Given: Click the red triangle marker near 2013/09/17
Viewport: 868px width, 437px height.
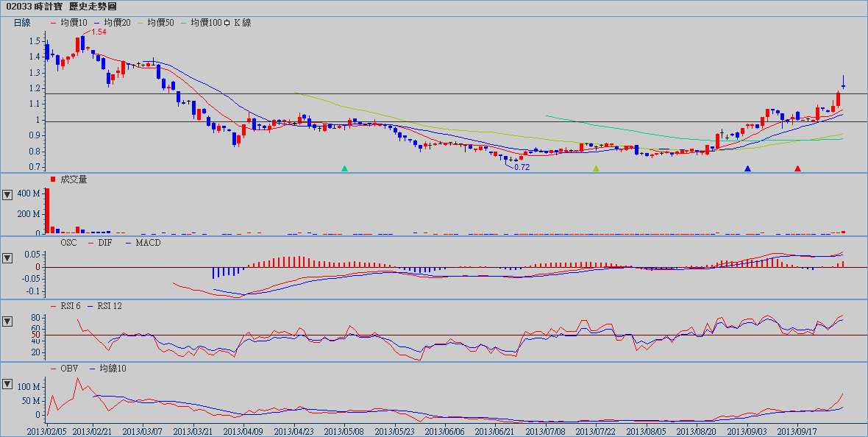Looking at the screenshot, I should (797, 169).
